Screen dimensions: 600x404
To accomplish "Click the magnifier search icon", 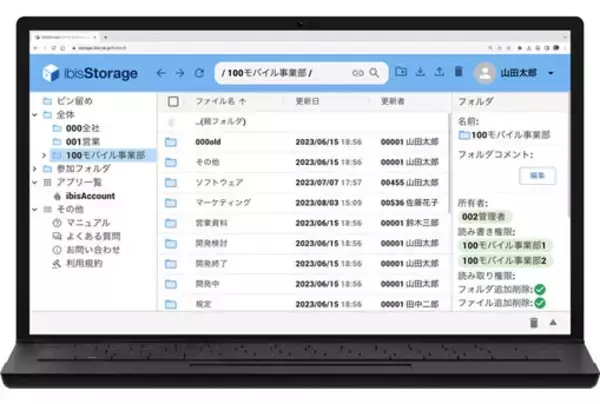I will (374, 73).
